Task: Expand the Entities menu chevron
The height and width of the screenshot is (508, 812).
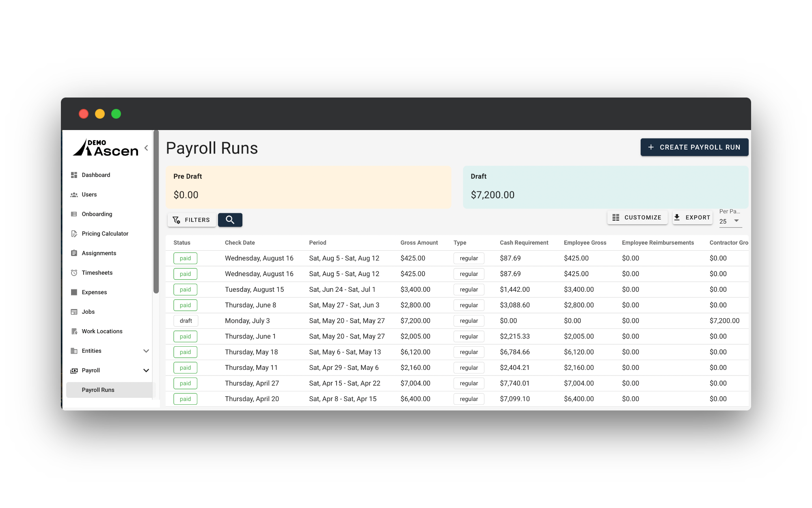Action: [x=146, y=351]
